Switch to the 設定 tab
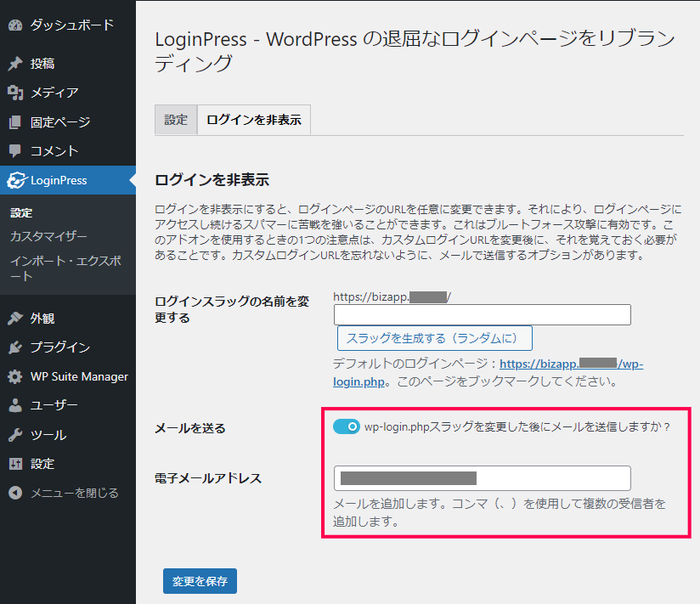This screenshot has height=604, width=700. (x=176, y=120)
